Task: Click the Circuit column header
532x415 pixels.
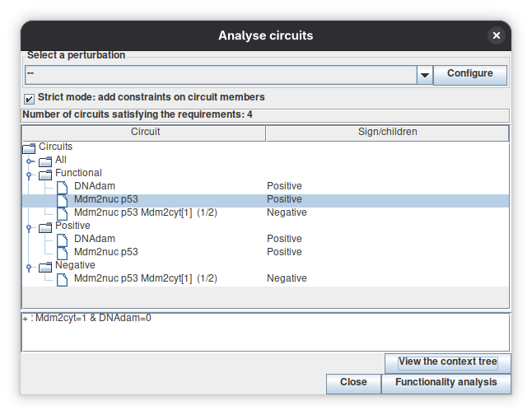Action: click(x=145, y=132)
